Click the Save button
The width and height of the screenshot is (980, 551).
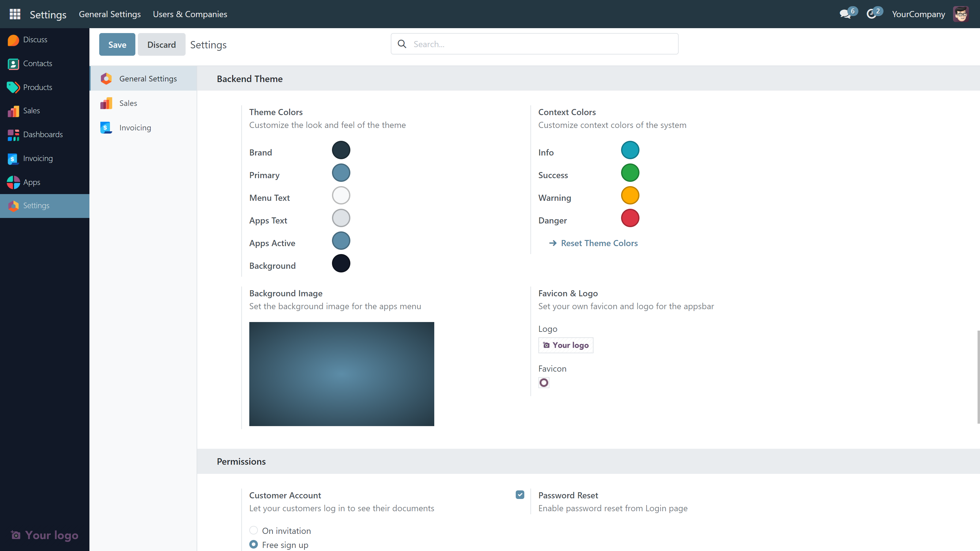pos(117,44)
